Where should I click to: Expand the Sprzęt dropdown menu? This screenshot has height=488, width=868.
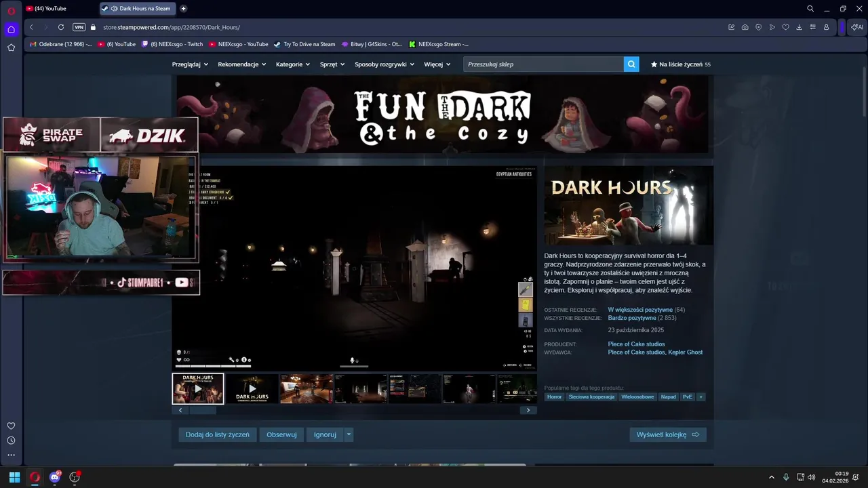332,64
